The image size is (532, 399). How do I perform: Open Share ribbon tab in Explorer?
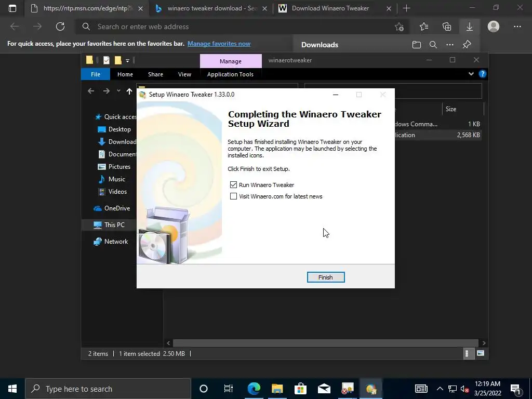point(155,74)
